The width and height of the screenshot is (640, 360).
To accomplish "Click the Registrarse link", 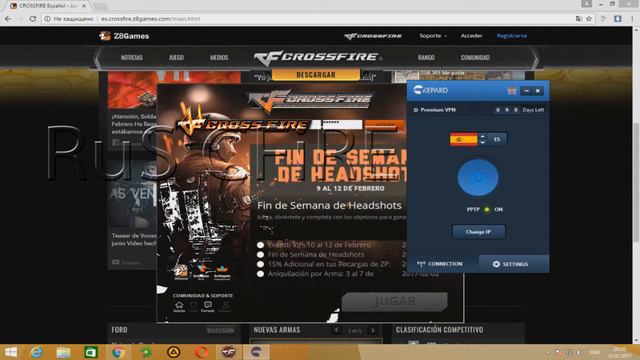I will 511,36.
